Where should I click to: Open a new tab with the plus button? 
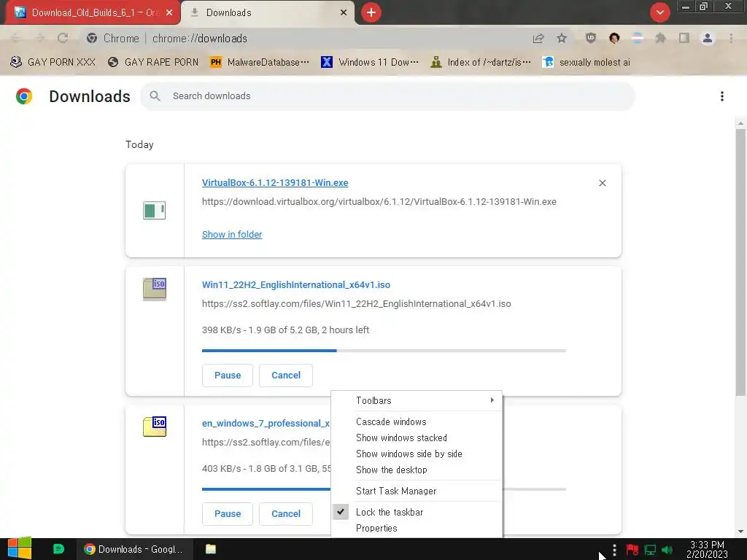[371, 12]
